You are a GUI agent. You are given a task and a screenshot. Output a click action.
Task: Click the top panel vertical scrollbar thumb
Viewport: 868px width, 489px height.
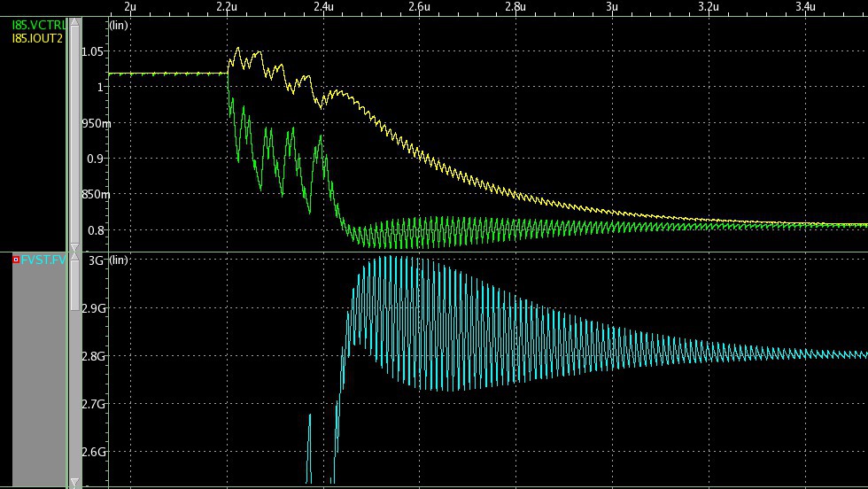point(74,135)
